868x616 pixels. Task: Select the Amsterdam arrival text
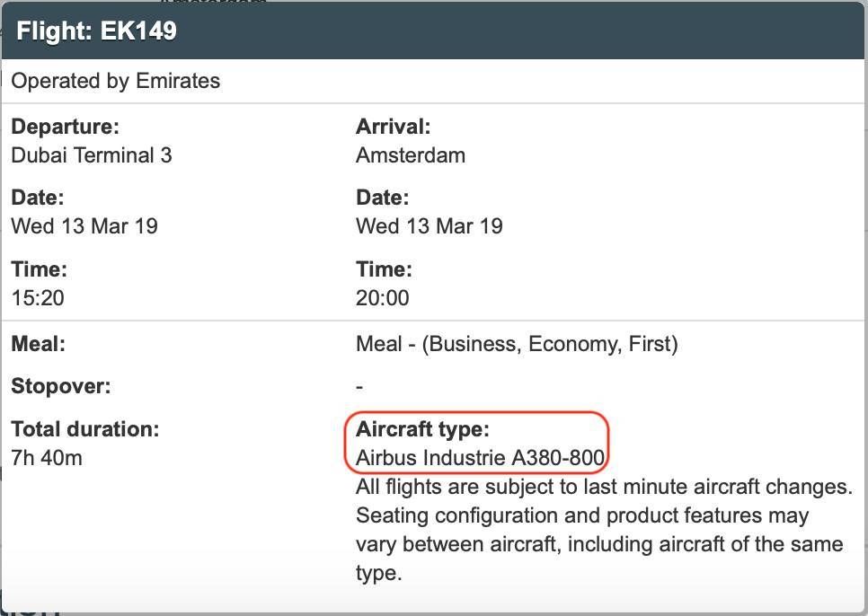pyautogui.click(x=411, y=155)
